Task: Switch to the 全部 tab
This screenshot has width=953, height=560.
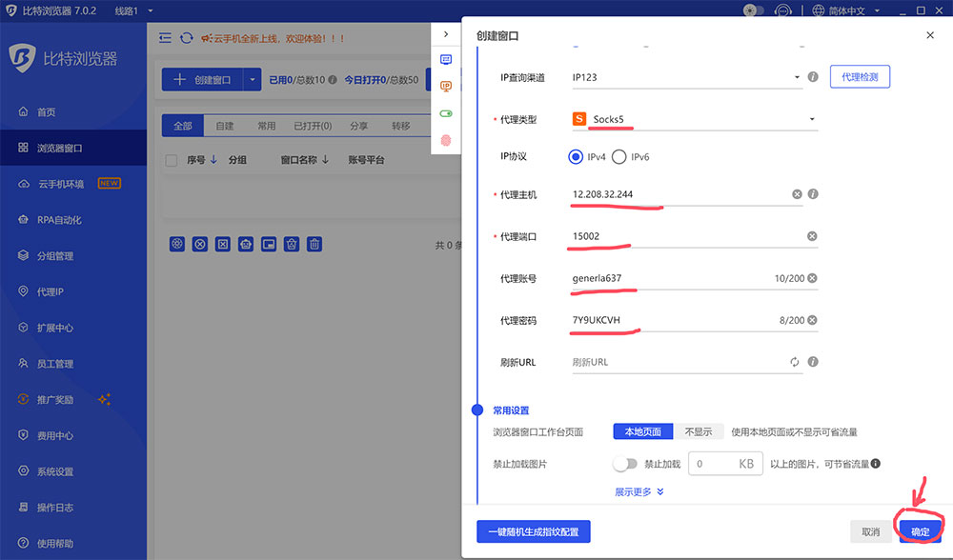Action: click(x=182, y=126)
